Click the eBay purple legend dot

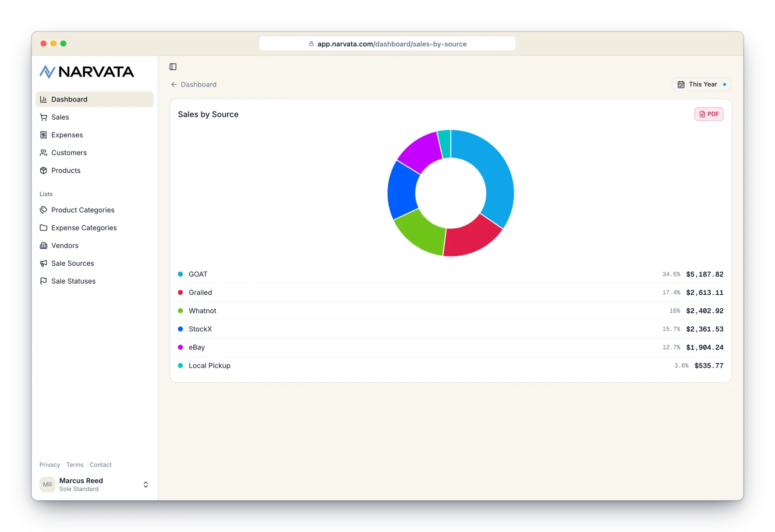coord(181,348)
